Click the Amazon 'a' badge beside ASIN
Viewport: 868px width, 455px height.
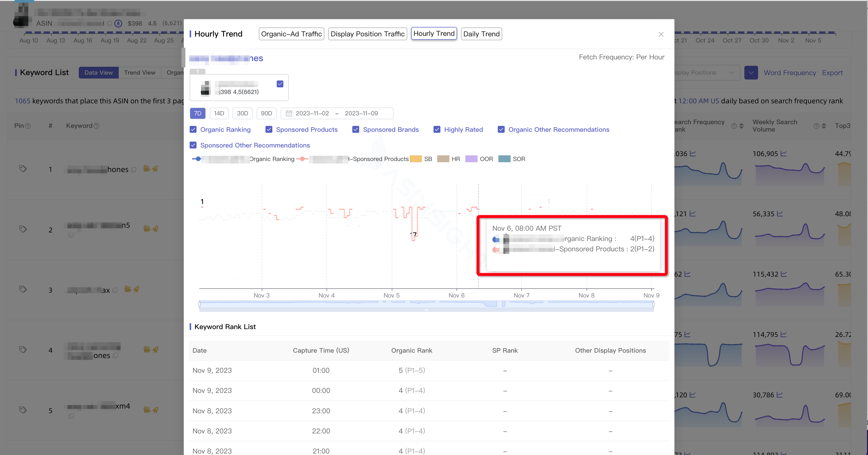coord(118,24)
